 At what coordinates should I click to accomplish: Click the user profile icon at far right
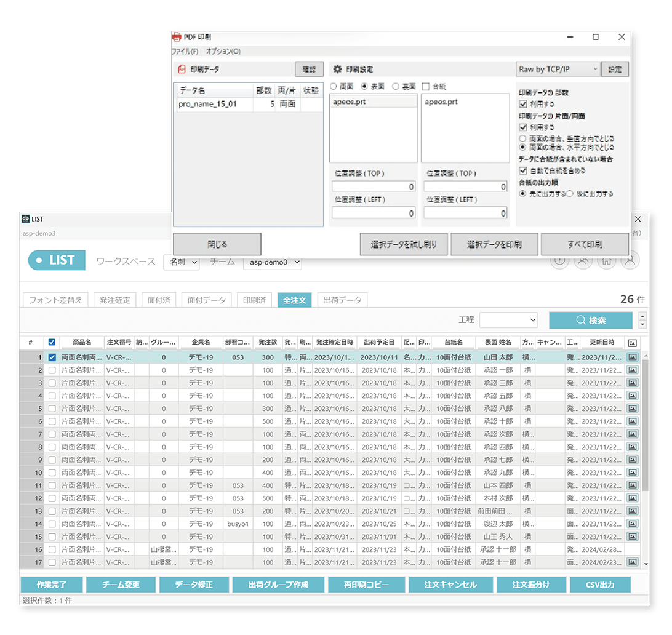[x=630, y=261]
